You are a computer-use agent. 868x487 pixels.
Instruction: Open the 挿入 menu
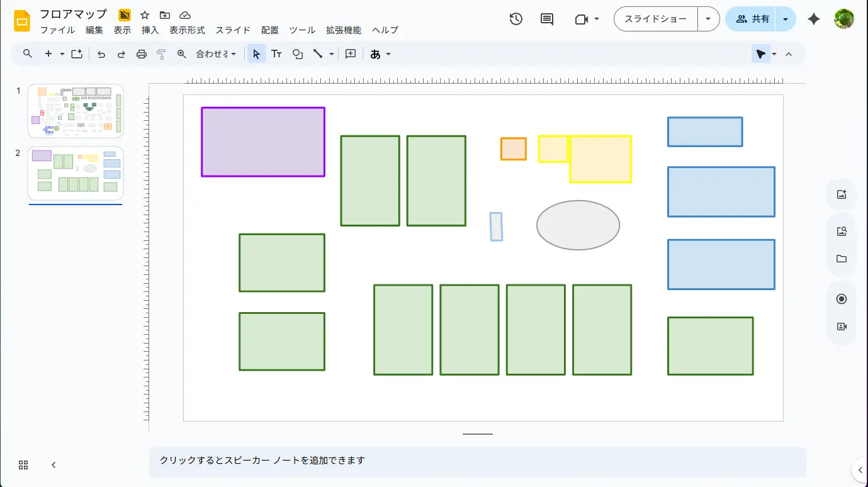pos(150,30)
